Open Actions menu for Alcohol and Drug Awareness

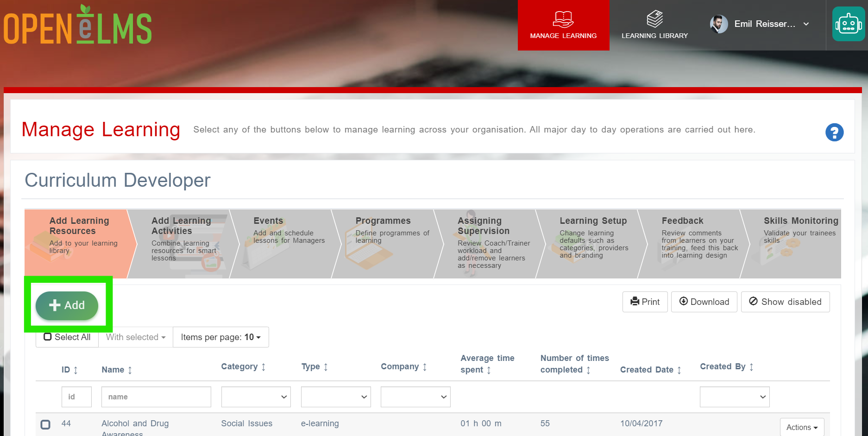coord(802,427)
